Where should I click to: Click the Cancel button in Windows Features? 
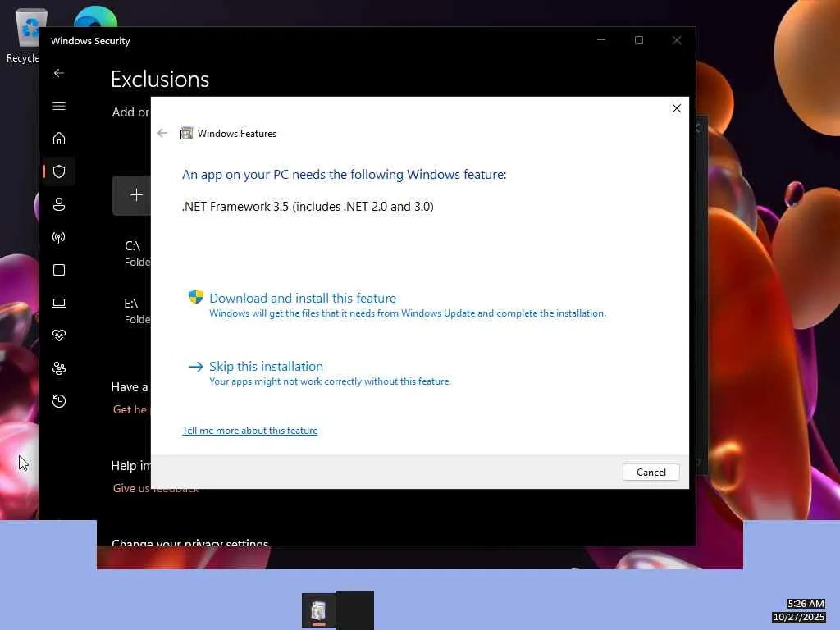point(651,472)
